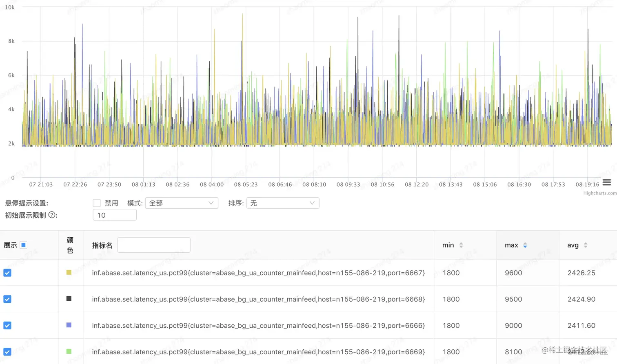617x364 pixels.
Task: Click the purple swatch for port=6666
Action: click(x=69, y=325)
